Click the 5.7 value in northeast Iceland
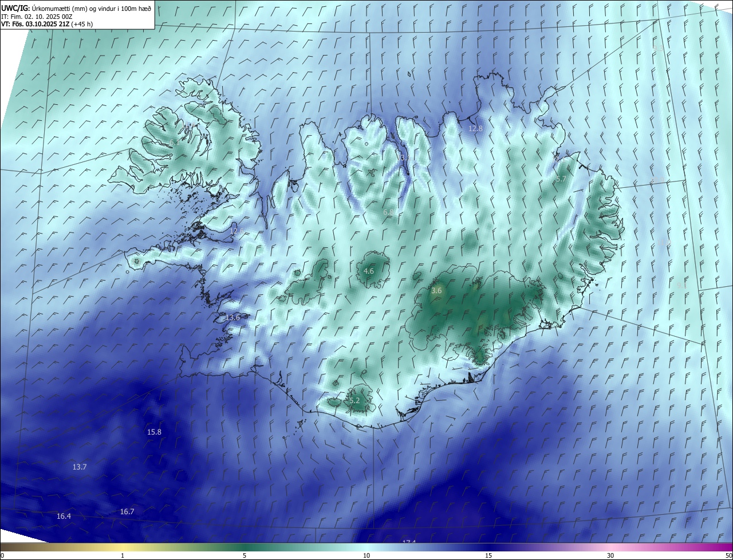The height and width of the screenshot is (560, 733). pos(561,179)
